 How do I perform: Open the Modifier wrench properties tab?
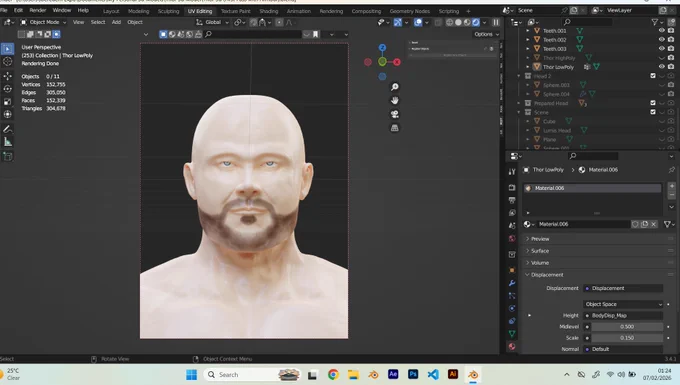(512, 283)
